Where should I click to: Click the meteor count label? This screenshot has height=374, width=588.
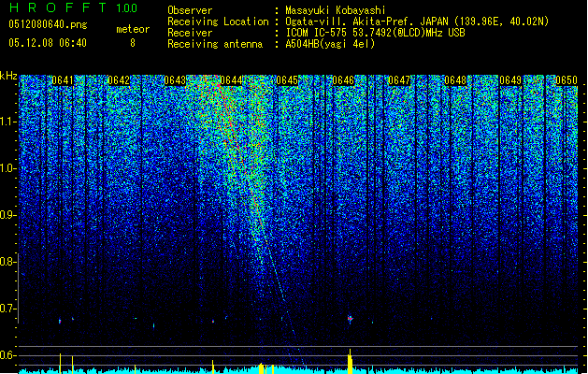click(x=133, y=29)
